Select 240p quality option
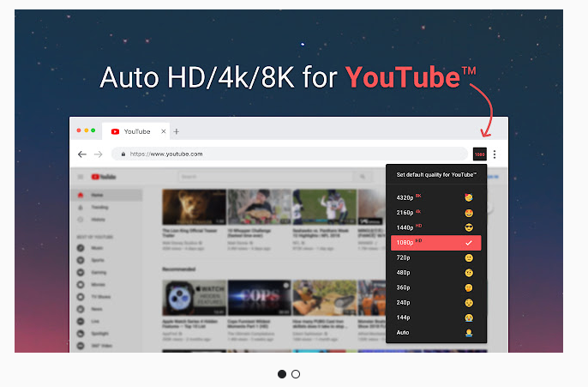 pyautogui.click(x=435, y=303)
